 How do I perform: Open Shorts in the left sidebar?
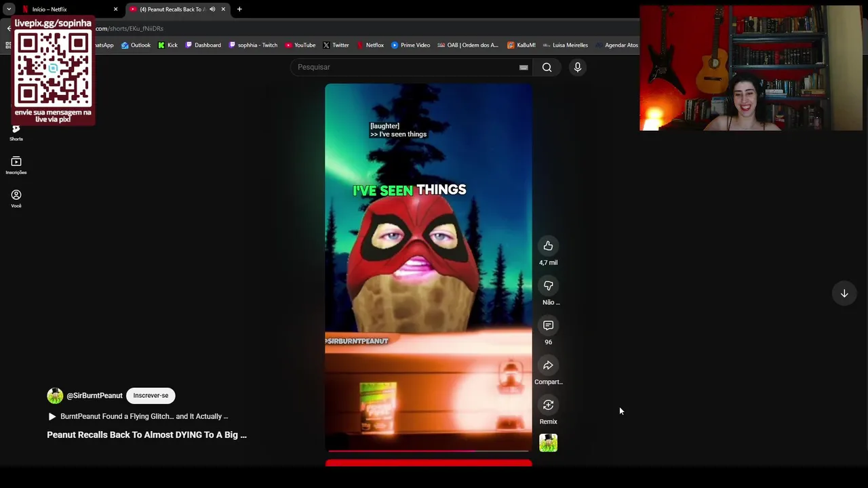pos(16,132)
